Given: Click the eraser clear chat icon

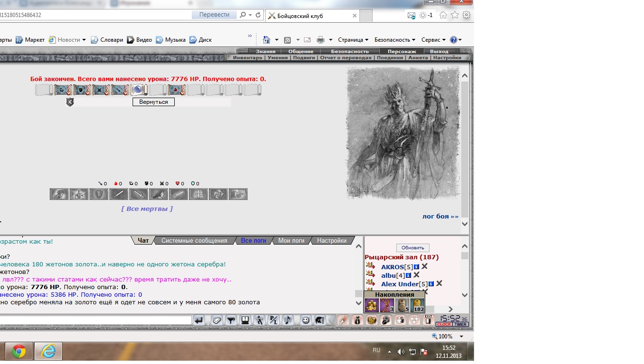Looking at the screenshot, I should click(216, 320).
